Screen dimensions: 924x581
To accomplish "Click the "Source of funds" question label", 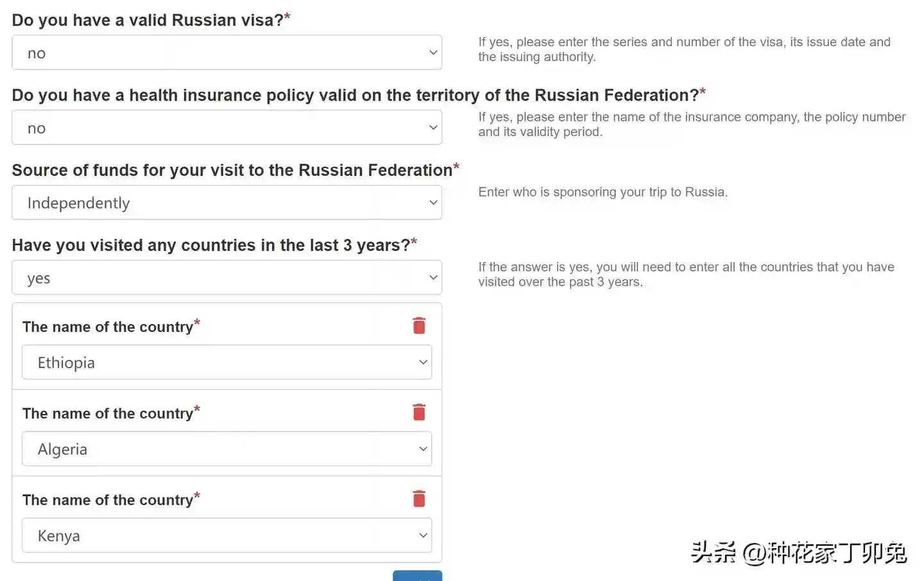I will click(x=232, y=170).
